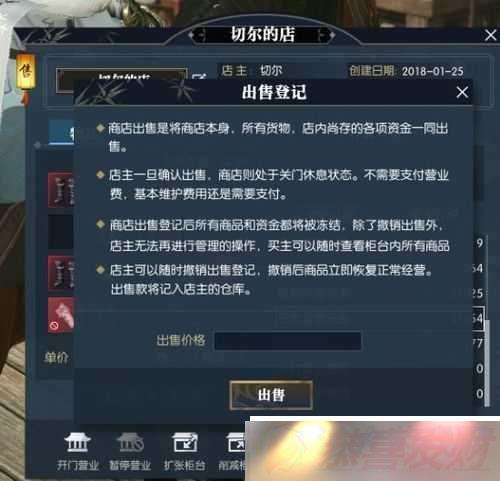
Task: Click the 店主 切尔 owner label
Action: (x=252, y=71)
